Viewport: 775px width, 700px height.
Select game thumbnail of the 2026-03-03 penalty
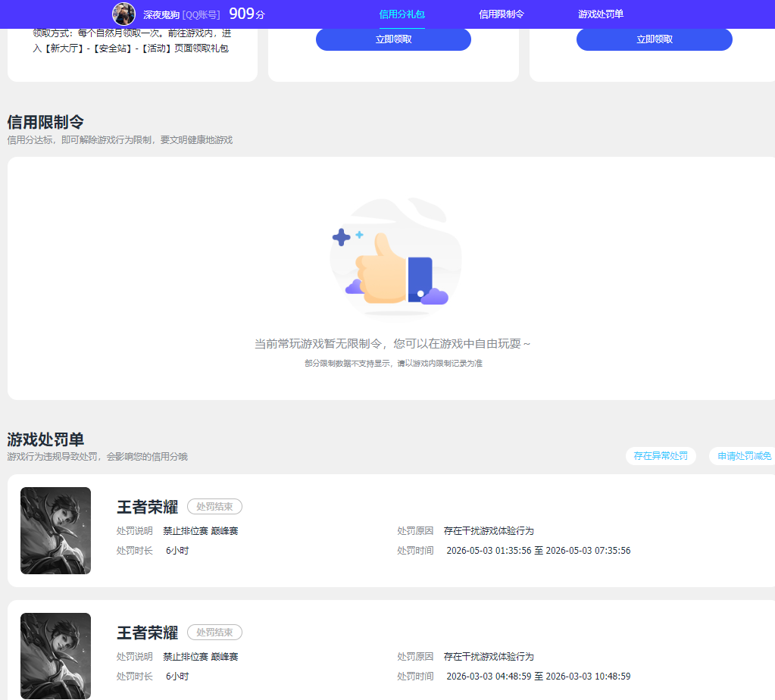[55, 656]
